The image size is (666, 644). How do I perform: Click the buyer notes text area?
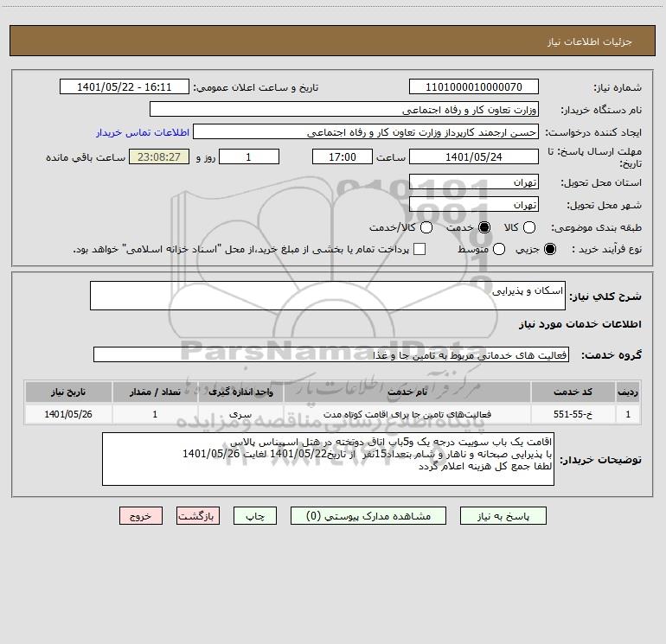tap(328, 459)
